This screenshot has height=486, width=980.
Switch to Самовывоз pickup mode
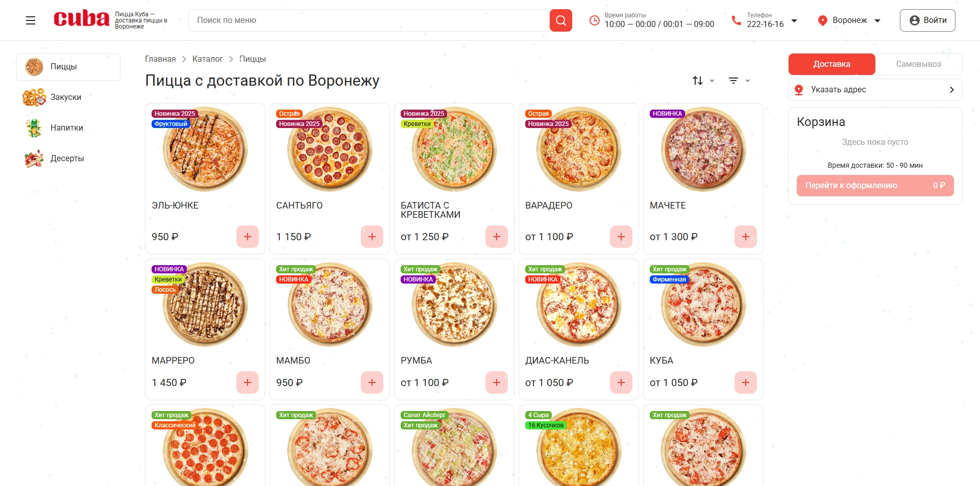[x=918, y=64]
